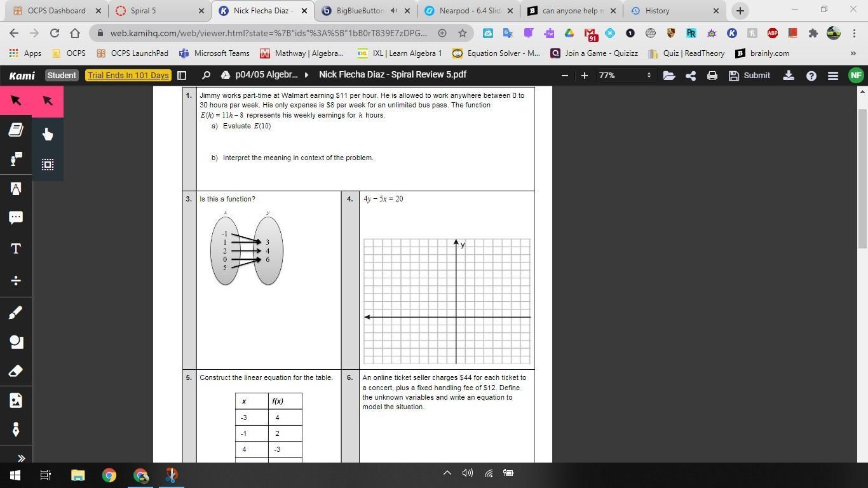Activate the hand pan tool

(x=48, y=133)
